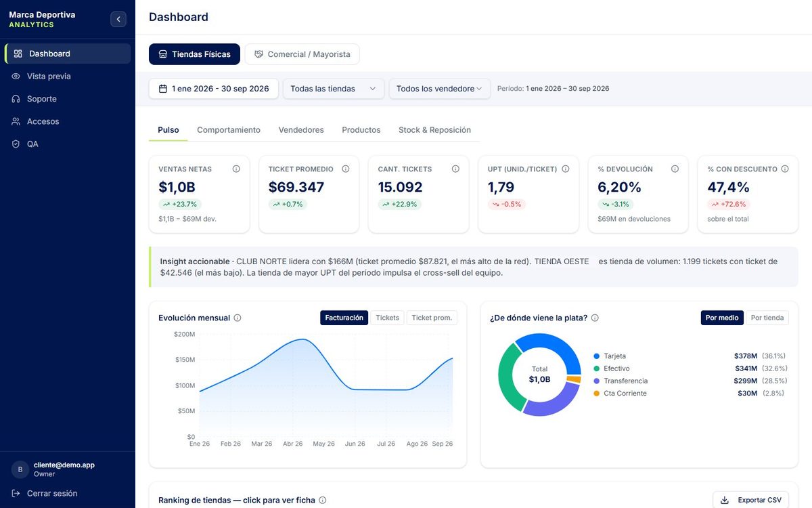Click the +72.6% trend badge
812x508 pixels.
(x=729, y=205)
